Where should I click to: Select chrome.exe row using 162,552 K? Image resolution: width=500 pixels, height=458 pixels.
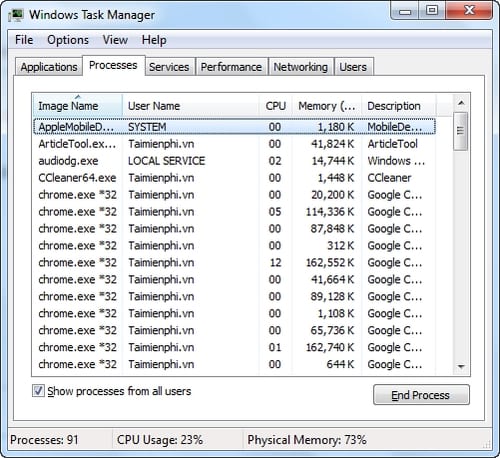(x=234, y=263)
